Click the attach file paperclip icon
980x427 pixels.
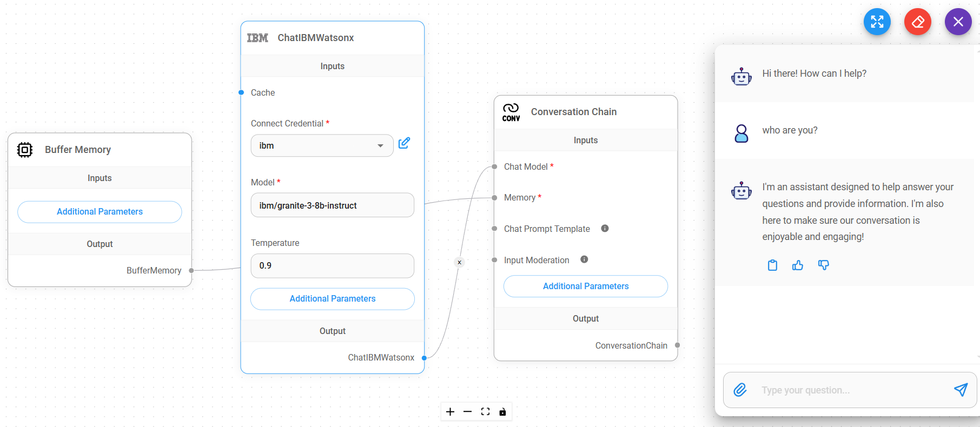pyautogui.click(x=740, y=390)
